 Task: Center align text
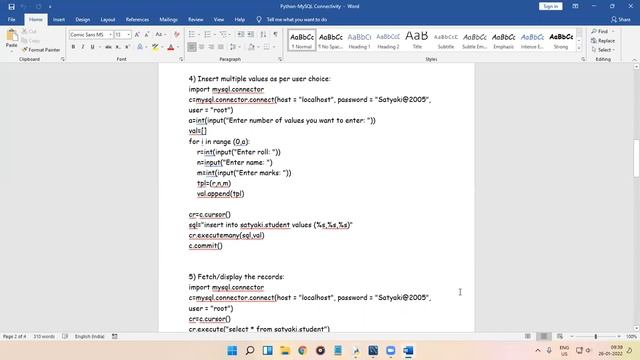point(201,47)
